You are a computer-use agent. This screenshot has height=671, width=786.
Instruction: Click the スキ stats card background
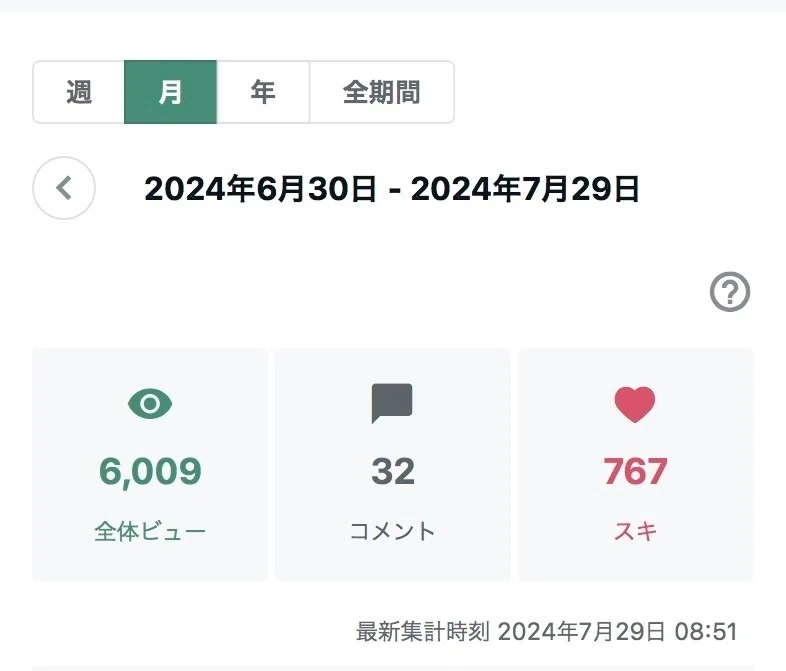636,465
